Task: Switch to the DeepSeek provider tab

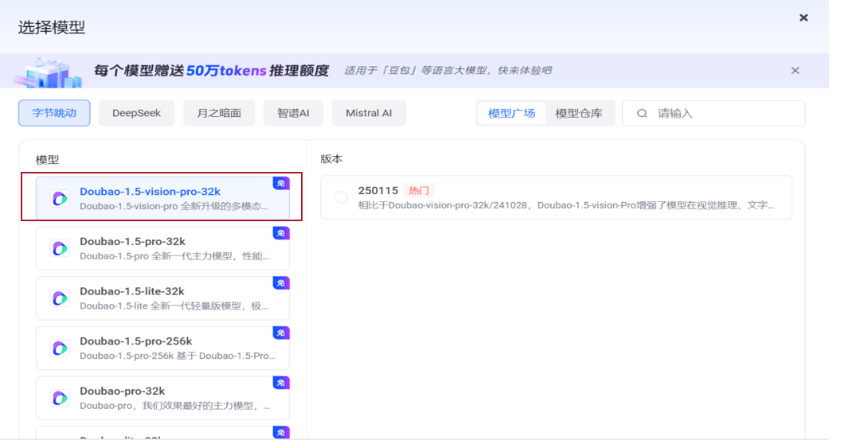Action: coord(136,113)
